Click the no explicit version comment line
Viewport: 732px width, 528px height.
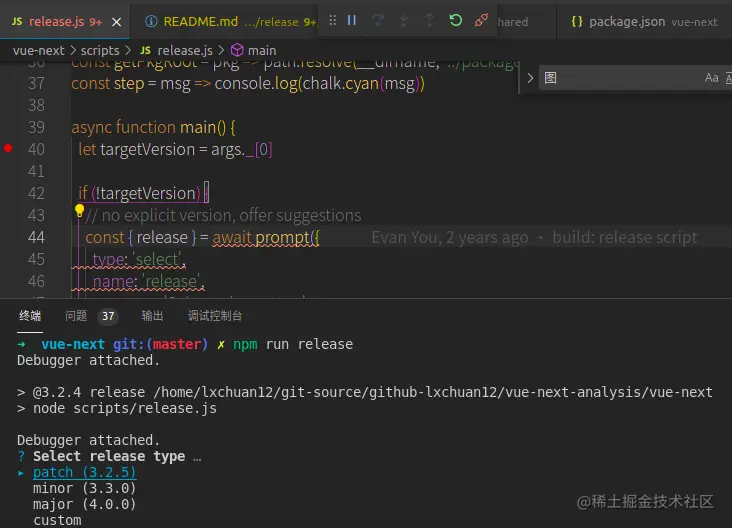[x=224, y=216]
